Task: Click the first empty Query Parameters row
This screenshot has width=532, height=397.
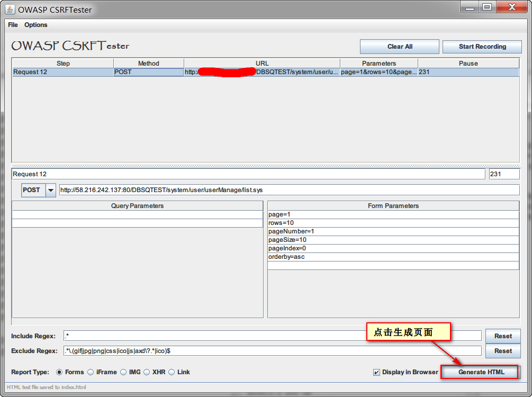Action: [138, 214]
